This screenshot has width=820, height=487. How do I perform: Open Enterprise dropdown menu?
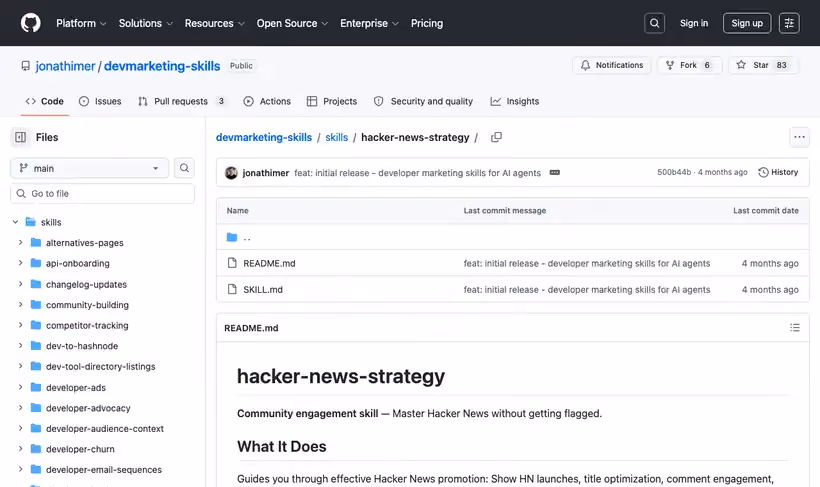[x=369, y=23]
